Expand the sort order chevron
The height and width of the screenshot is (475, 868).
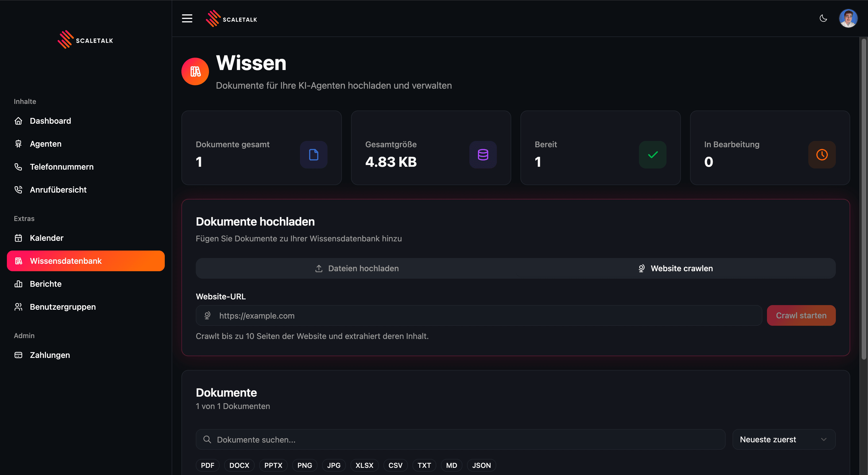(x=824, y=439)
